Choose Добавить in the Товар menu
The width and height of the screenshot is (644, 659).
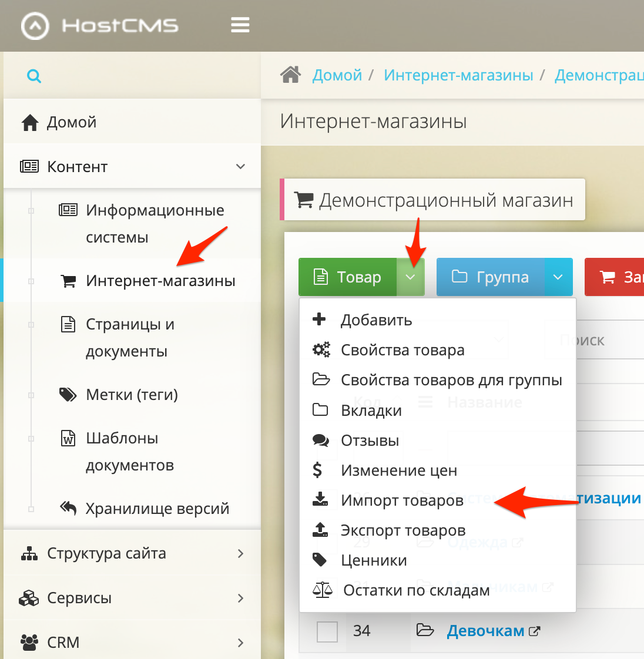pos(376,320)
